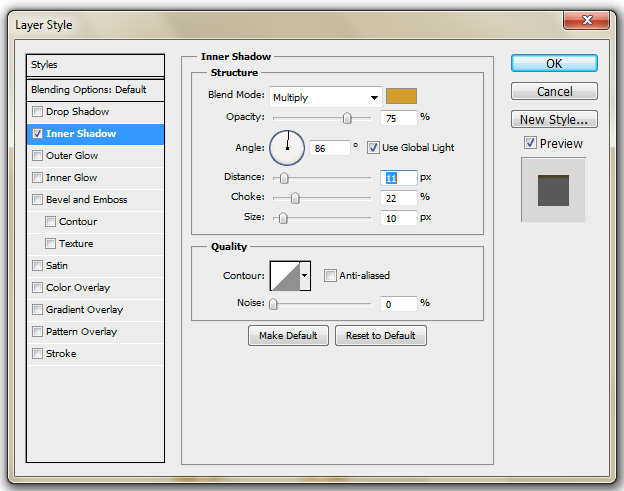The width and height of the screenshot is (624, 491).
Task: Open the Blend Mode dropdown
Action: tap(326, 97)
